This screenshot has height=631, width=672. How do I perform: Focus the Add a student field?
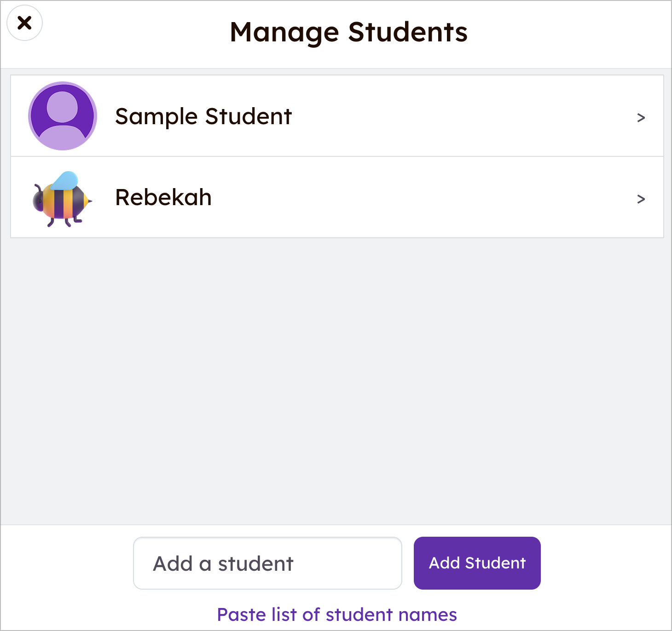267,563
